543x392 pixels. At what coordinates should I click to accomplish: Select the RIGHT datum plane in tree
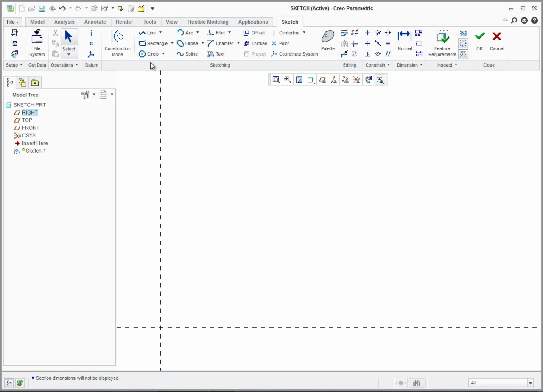(30, 112)
